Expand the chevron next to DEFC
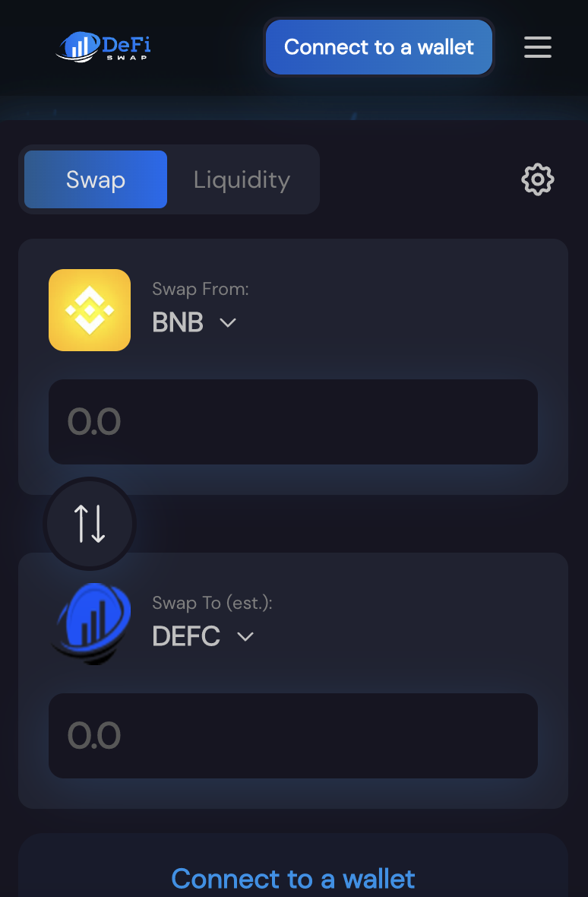The image size is (588, 897). [245, 637]
